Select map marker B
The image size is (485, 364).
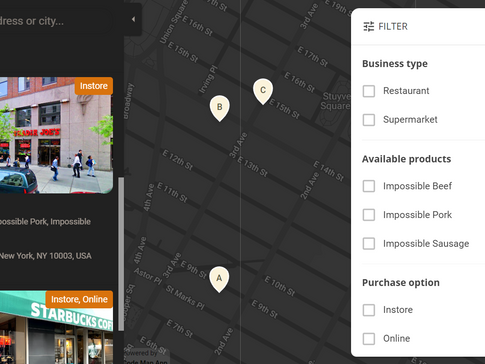(219, 108)
